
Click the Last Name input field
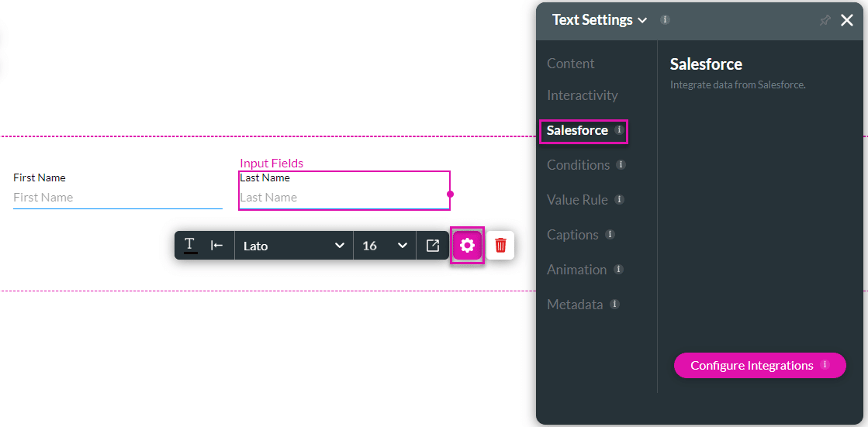341,198
